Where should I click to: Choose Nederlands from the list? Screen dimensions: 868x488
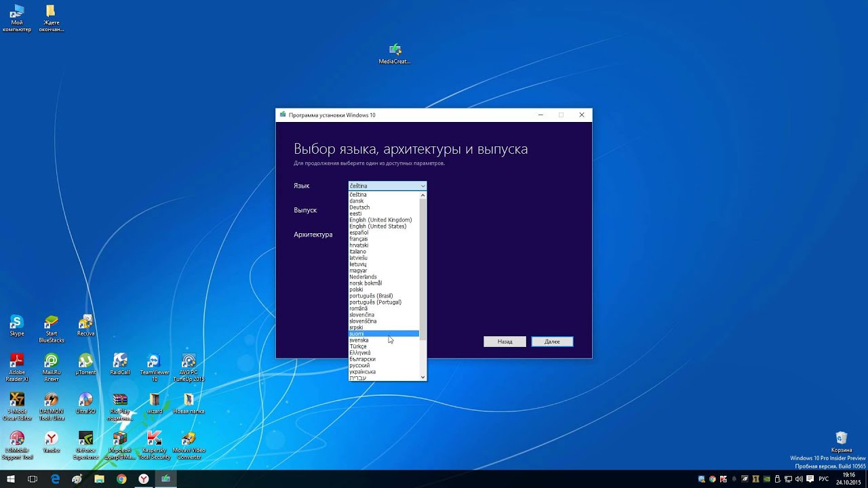[384, 277]
